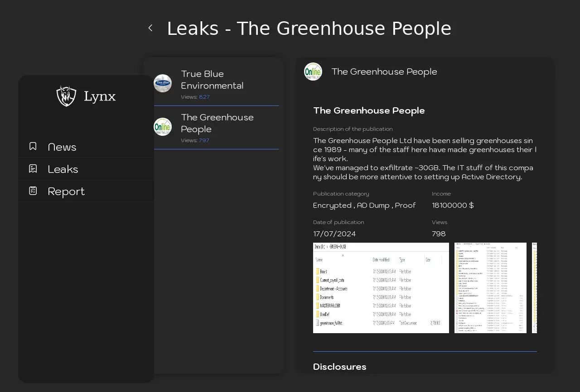Click the bookmark icon next to News
Image resolution: width=580 pixels, height=392 pixels.
pos(33,146)
